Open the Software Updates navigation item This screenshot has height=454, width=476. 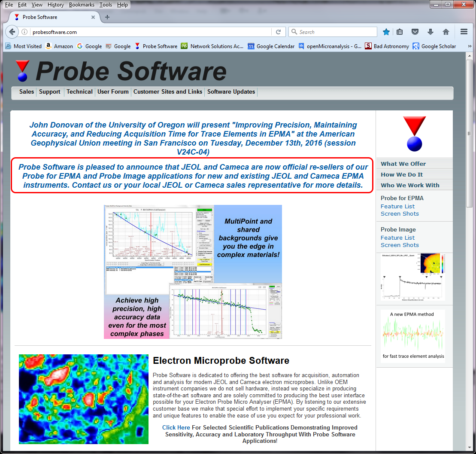coord(231,91)
